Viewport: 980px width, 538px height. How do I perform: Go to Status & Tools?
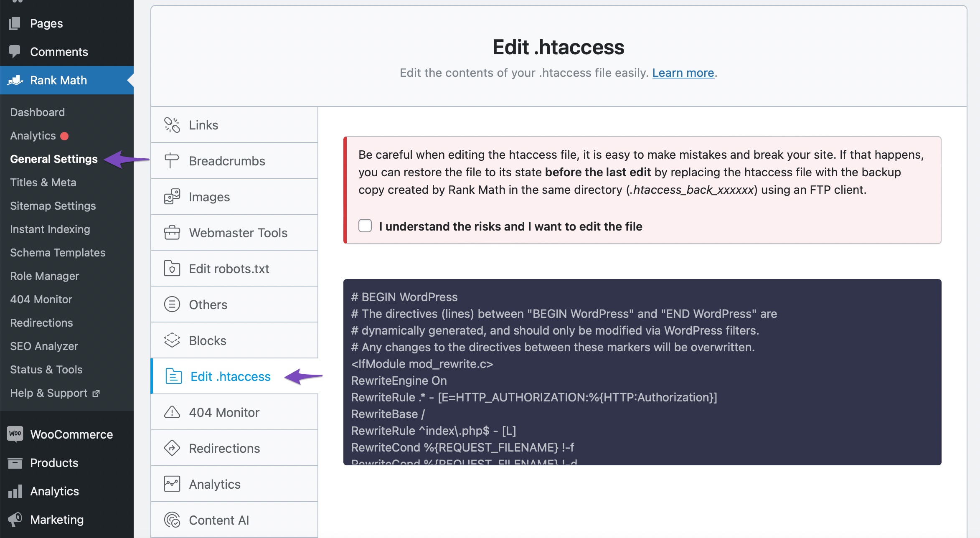pos(46,370)
